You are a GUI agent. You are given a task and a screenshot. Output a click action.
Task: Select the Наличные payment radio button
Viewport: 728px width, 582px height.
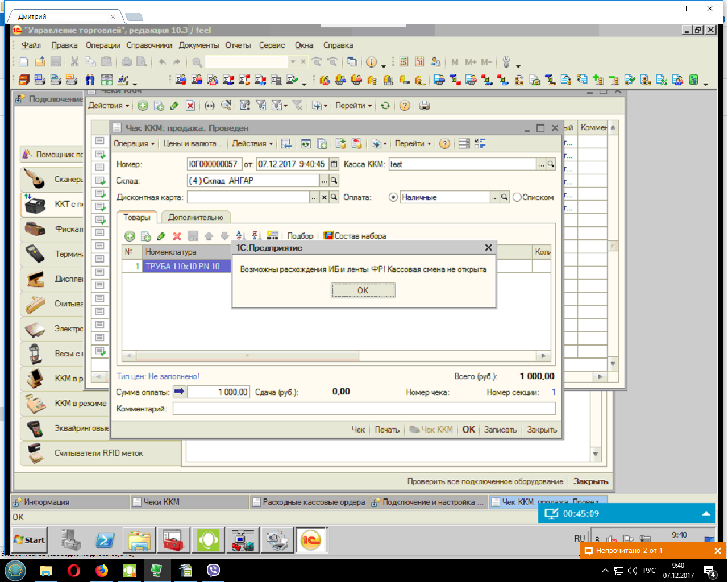(x=393, y=197)
